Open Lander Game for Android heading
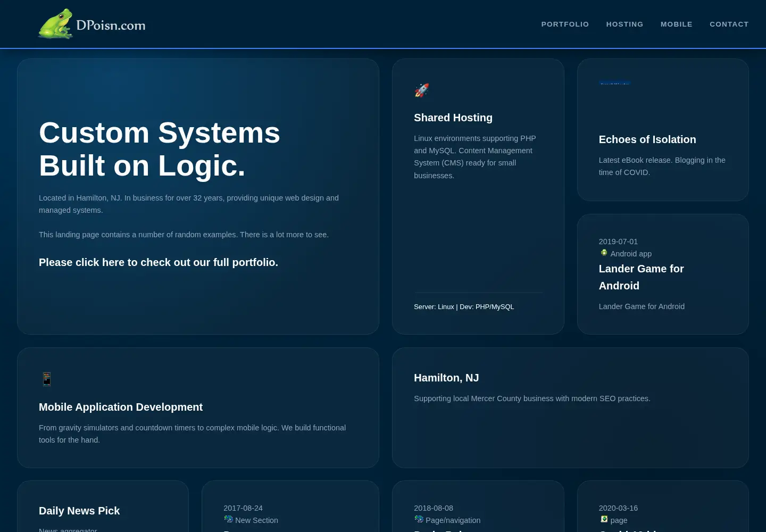766x532 pixels. click(641, 277)
